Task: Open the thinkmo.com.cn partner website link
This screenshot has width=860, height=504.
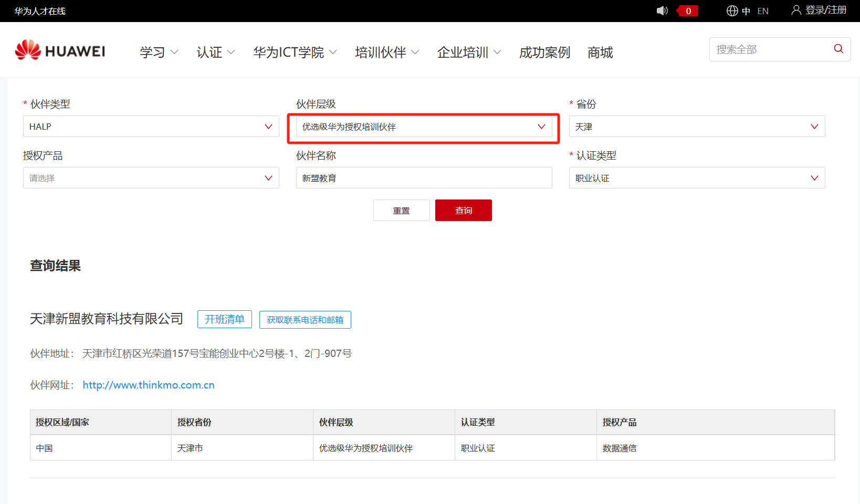Action: coord(149,385)
